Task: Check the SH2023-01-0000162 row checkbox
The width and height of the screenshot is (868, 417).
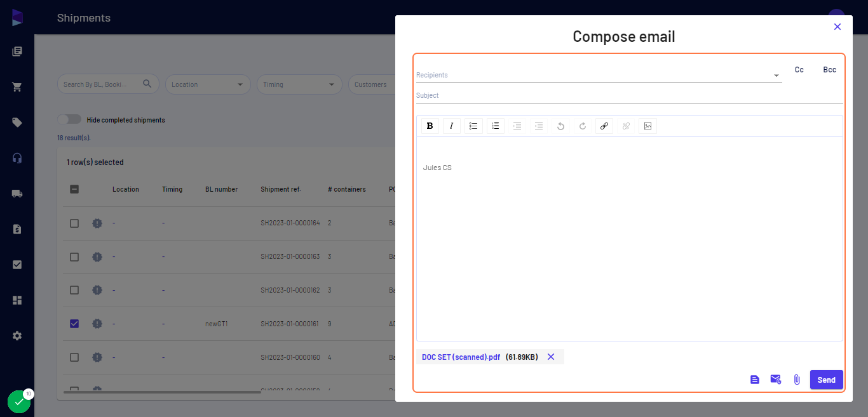Action: 74,290
